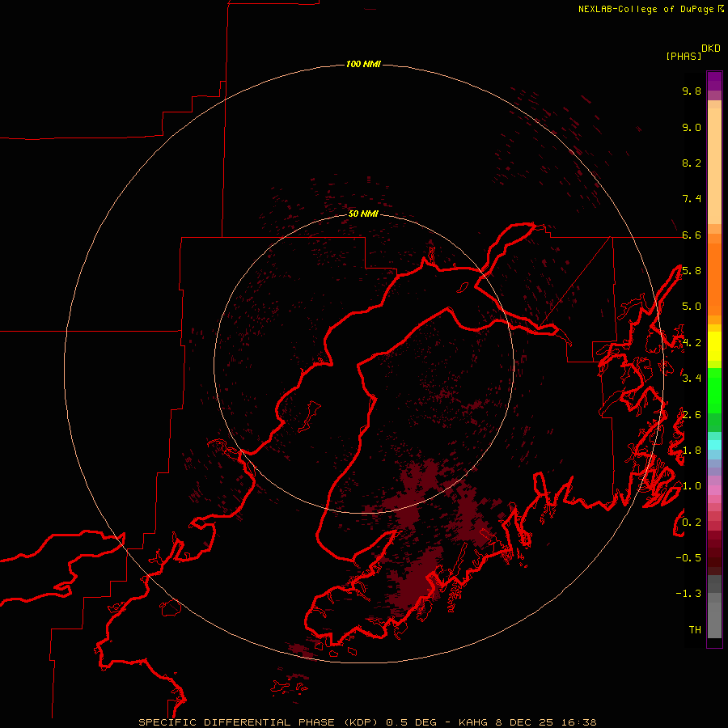Click the 2.6 value on the color scale
This screenshot has height=728, width=728.
(x=692, y=415)
